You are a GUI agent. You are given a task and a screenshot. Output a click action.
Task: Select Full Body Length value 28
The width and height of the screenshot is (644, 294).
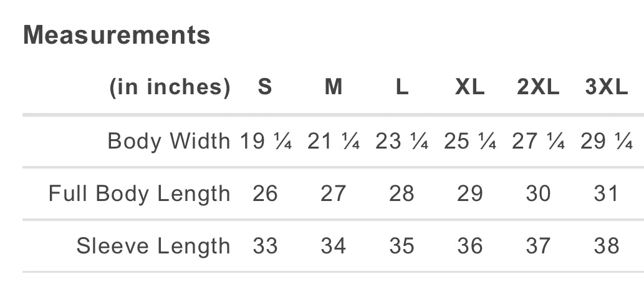click(401, 194)
